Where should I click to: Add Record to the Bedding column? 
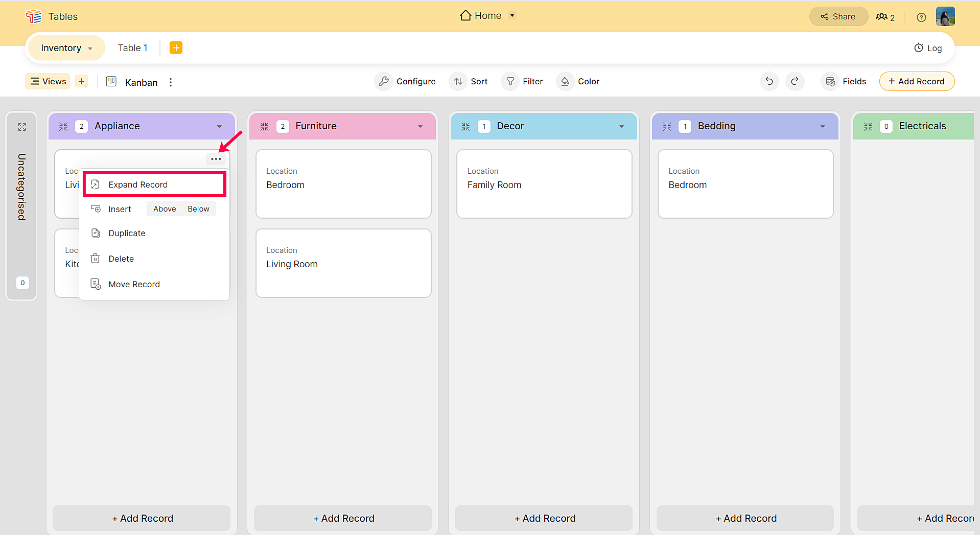(x=745, y=518)
